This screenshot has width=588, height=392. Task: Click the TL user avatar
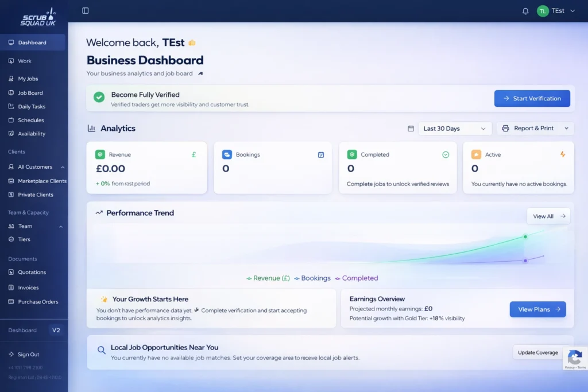542,11
